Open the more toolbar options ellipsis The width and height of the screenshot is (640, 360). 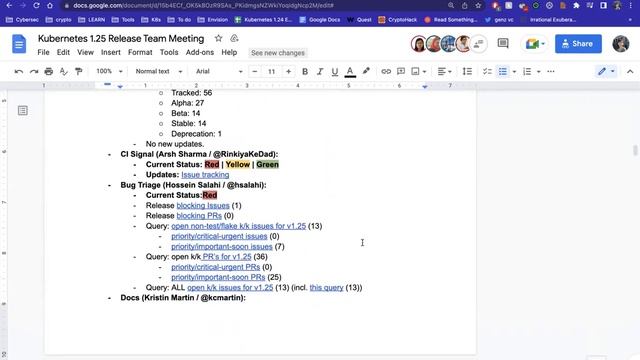[x=551, y=71]
